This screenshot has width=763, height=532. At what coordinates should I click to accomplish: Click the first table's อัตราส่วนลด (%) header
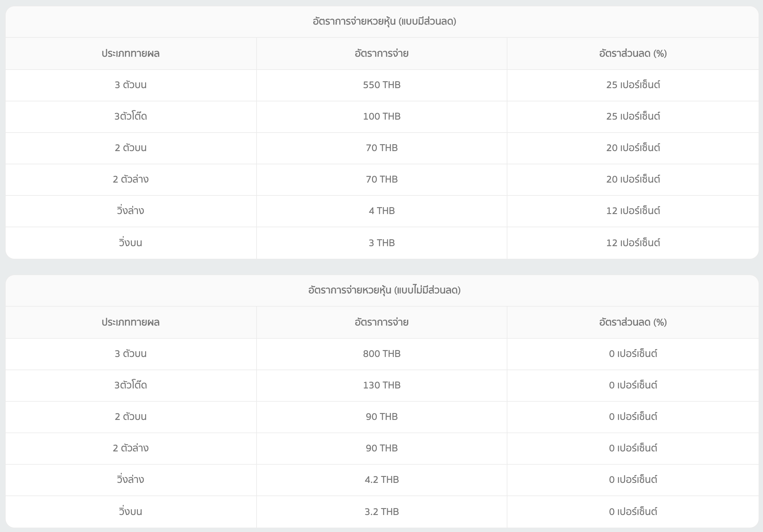tap(633, 53)
